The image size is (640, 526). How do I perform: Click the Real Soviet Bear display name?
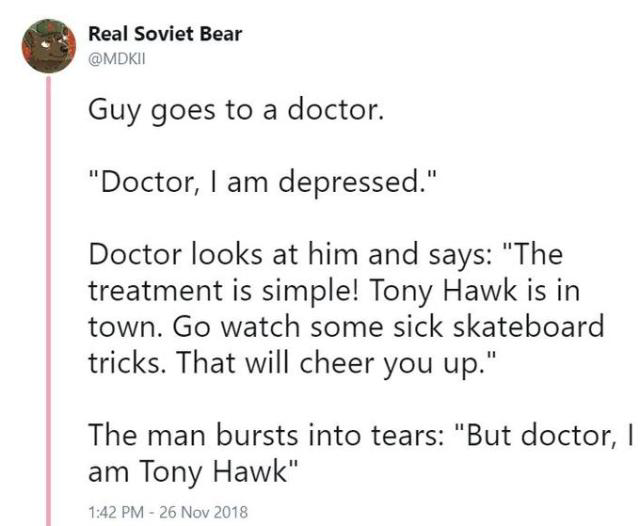pyautogui.click(x=165, y=34)
